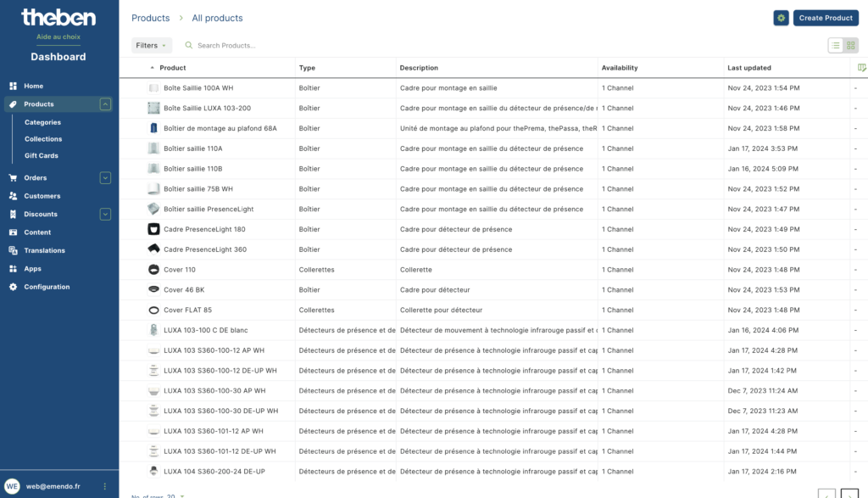
Task: Collapse the Products submenu chevron
Action: [105, 104]
